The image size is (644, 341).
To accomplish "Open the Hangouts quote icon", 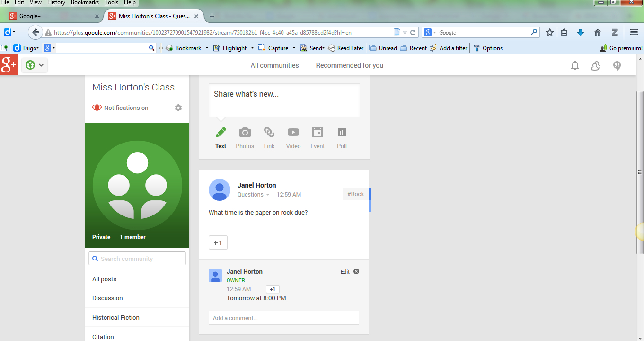I will point(617,65).
